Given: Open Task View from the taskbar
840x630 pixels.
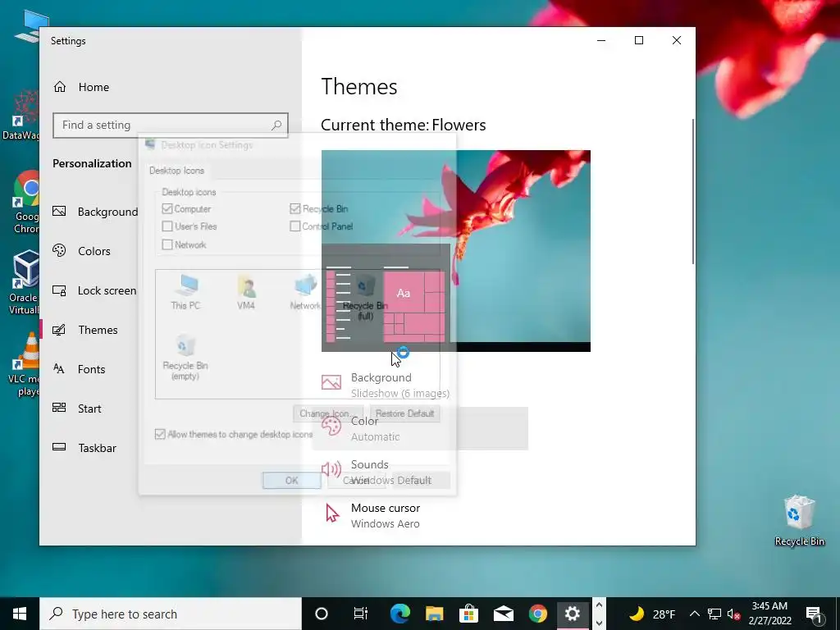Looking at the screenshot, I should point(361,614).
